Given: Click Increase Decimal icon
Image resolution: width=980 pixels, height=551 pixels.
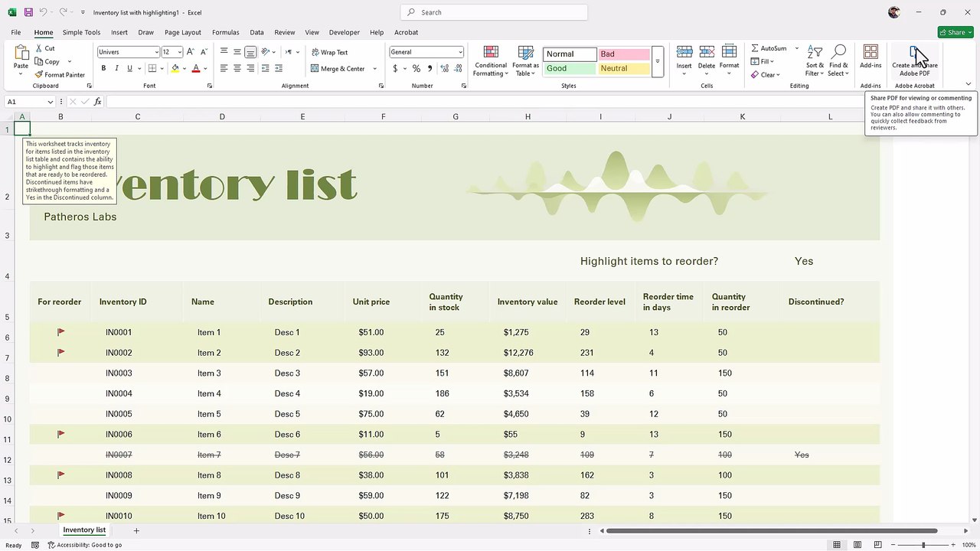Looking at the screenshot, I should [x=443, y=68].
